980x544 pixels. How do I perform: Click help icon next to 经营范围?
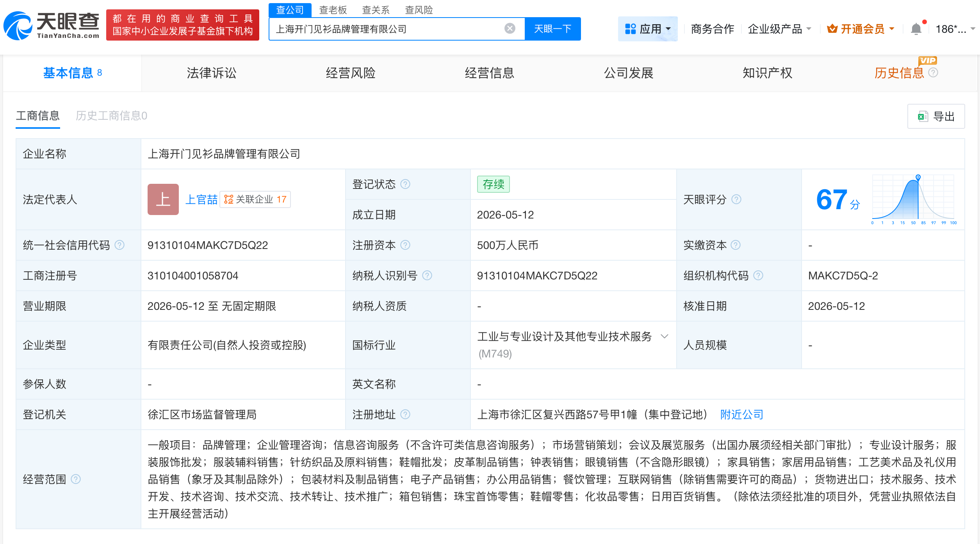click(76, 479)
